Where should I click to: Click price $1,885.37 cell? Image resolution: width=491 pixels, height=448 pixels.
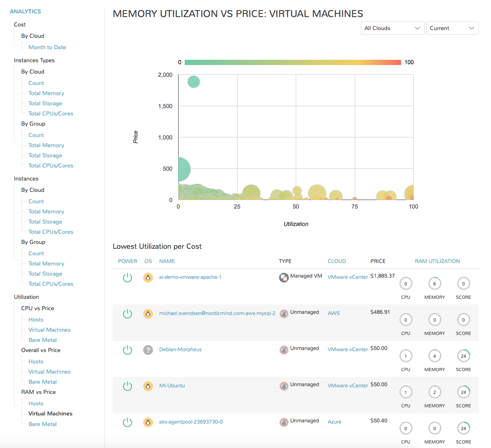(x=382, y=276)
